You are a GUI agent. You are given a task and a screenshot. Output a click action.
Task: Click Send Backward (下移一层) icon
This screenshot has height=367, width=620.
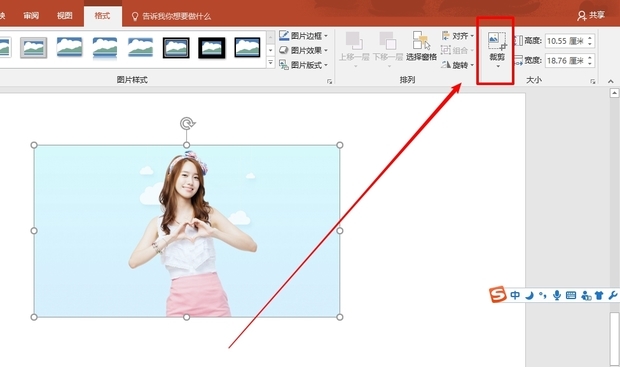[x=388, y=41]
